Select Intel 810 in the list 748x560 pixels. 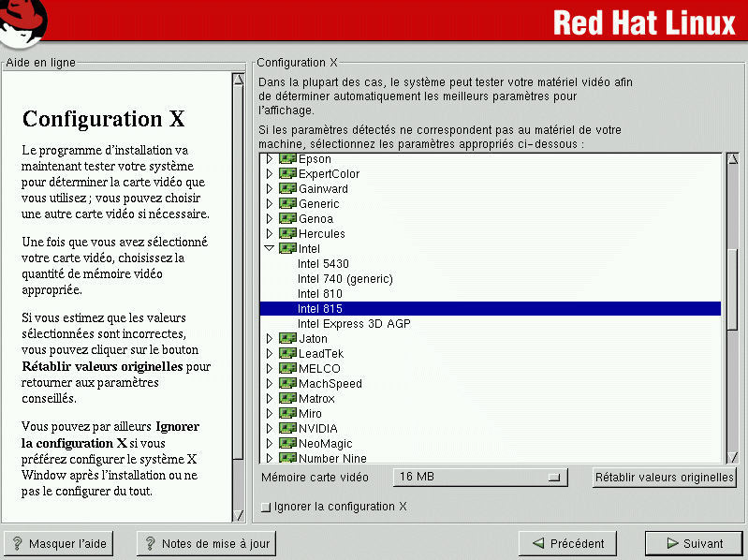[x=319, y=294]
